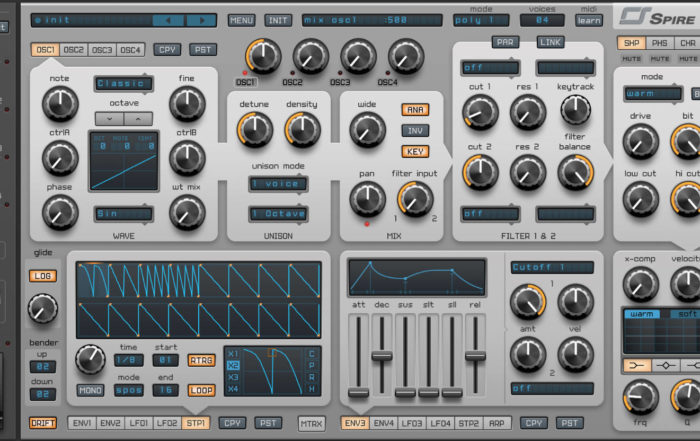700x441 pixels.
Task: Click the OSC2 mix level knob
Action: 311,57
